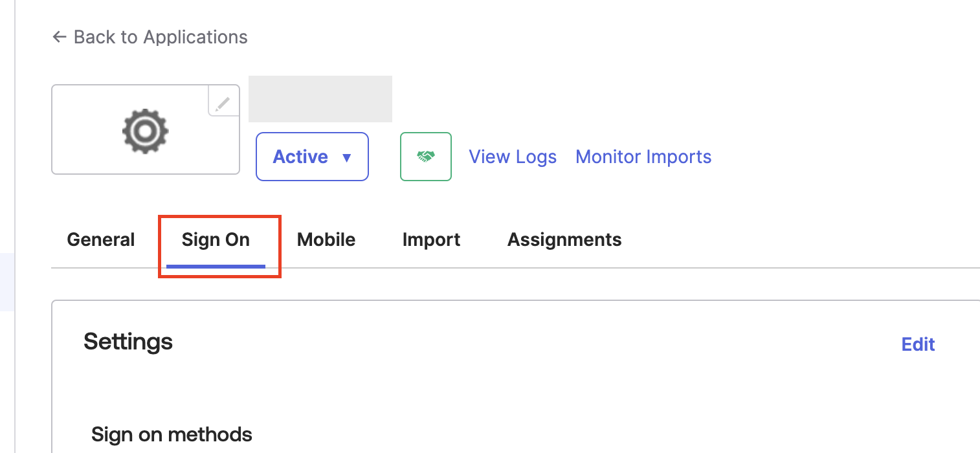Switch to the Mobile tab
Screen dimensions: 980x453
pyautogui.click(x=326, y=239)
